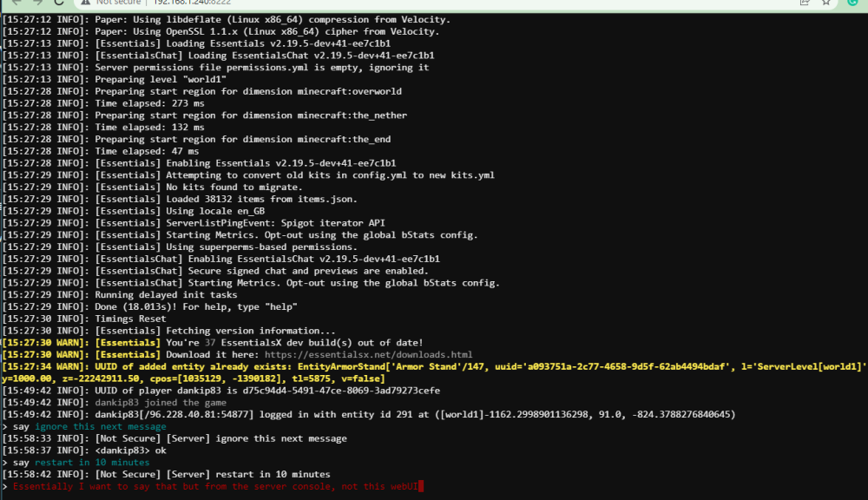The image size is (868, 500).
Task: Open the share icon in the address bar
Action: (x=805, y=3)
